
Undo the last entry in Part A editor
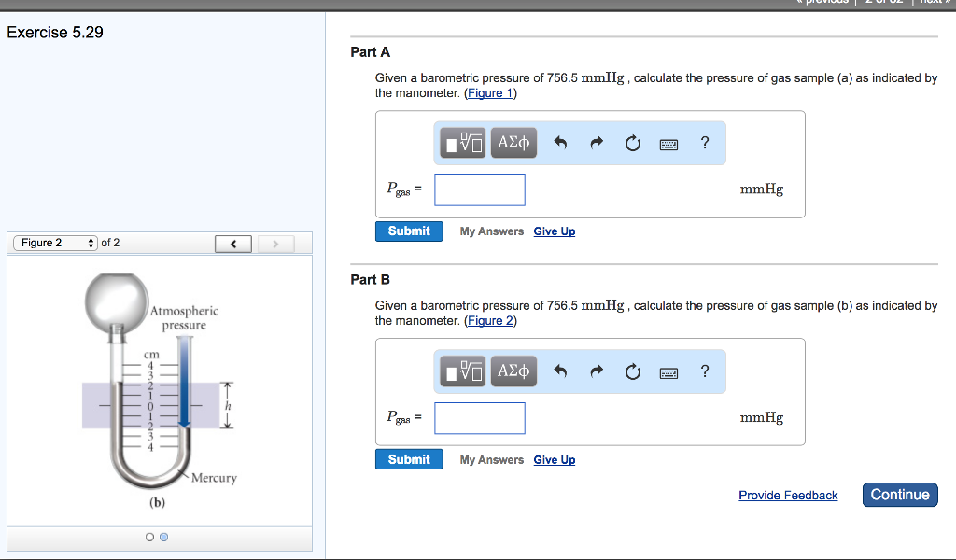[x=560, y=142]
